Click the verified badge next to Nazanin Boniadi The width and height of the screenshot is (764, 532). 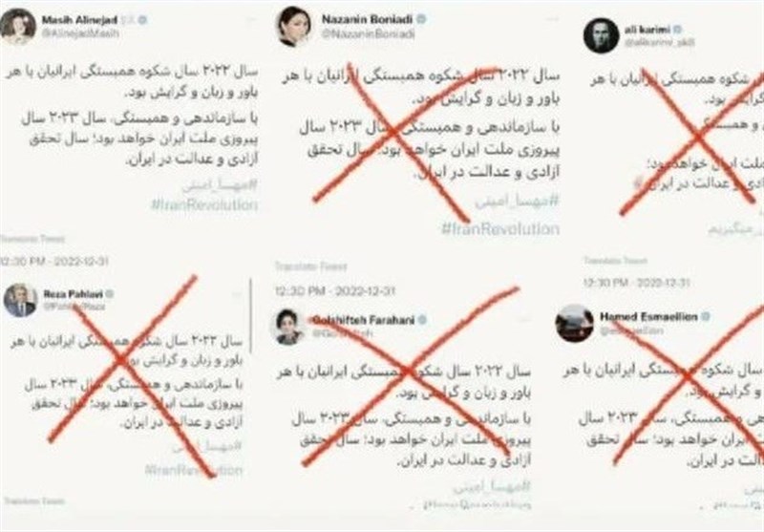[421, 19]
